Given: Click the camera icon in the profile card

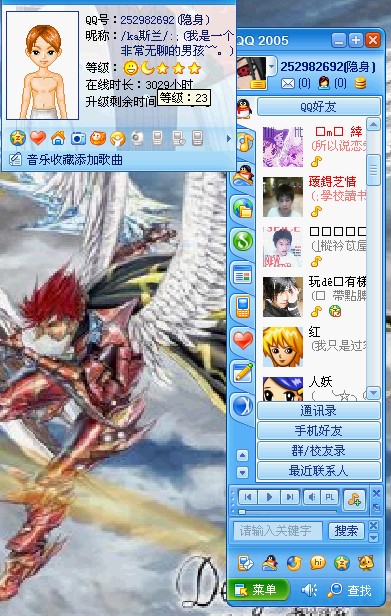Looking at the screenshot, I should [78, 138].
